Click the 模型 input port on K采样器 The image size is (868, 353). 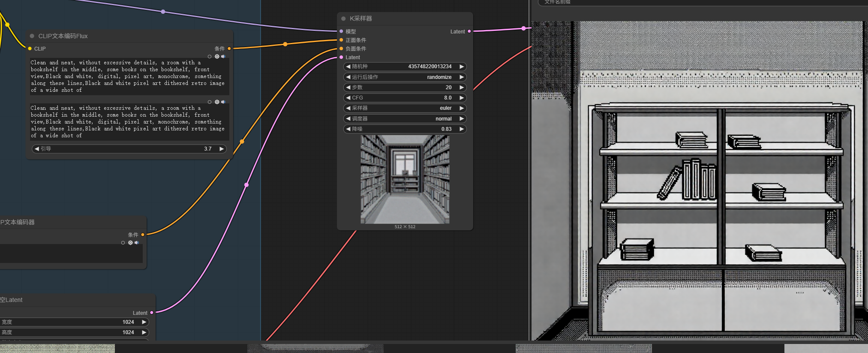pos(341,31)
